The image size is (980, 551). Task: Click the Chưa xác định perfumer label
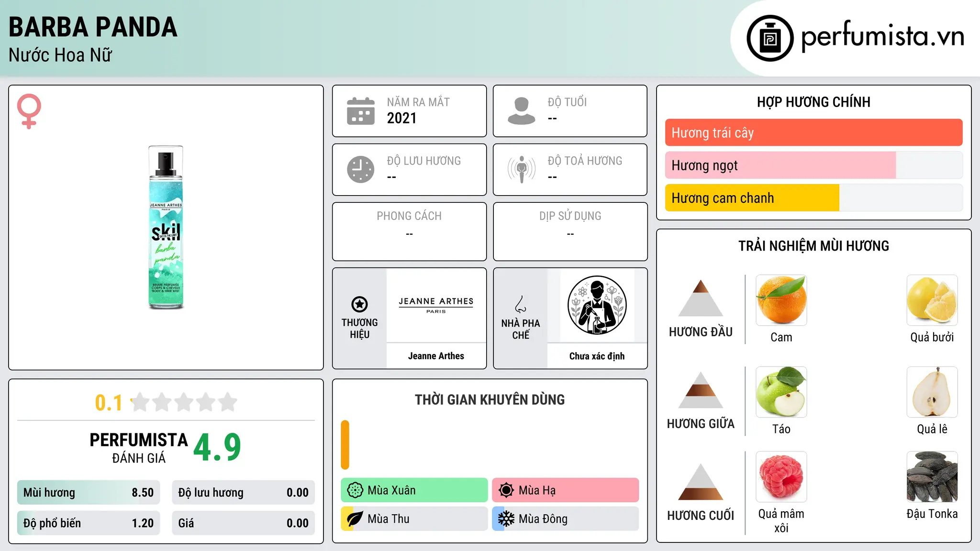[597, 356]
